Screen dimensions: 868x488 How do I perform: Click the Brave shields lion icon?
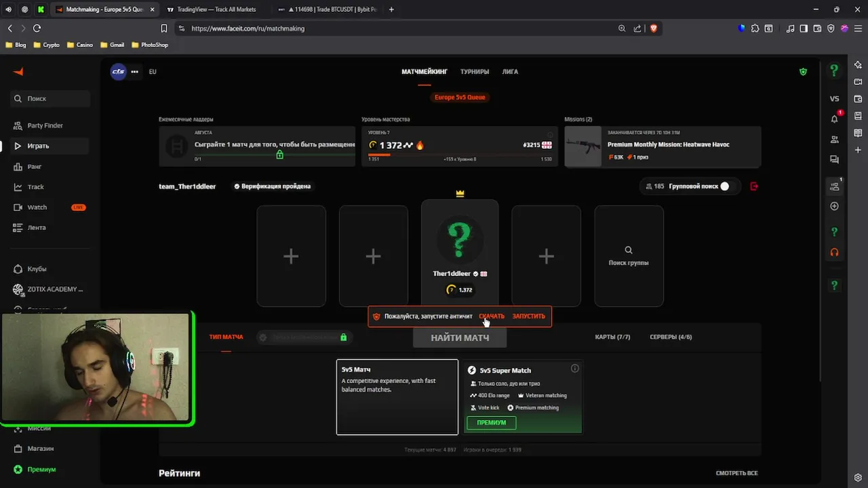click(x=654, y=28)
